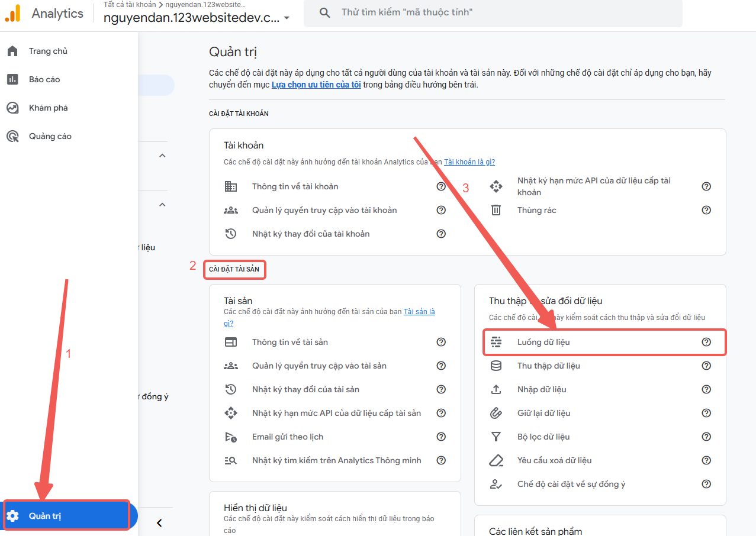Click the Thùng rác trash icon

496,210
